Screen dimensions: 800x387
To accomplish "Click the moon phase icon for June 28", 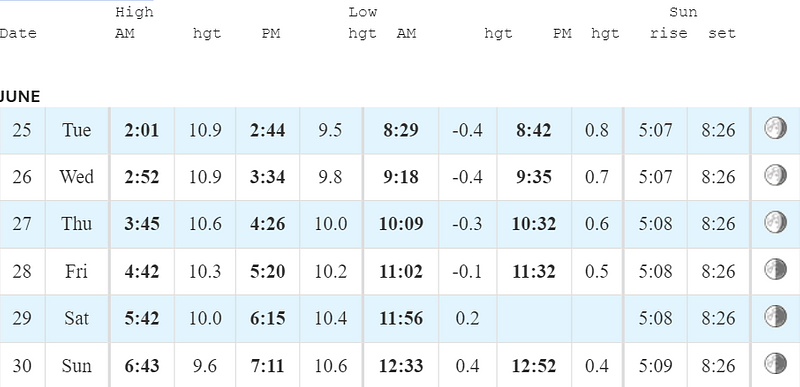I will [775, 269].
